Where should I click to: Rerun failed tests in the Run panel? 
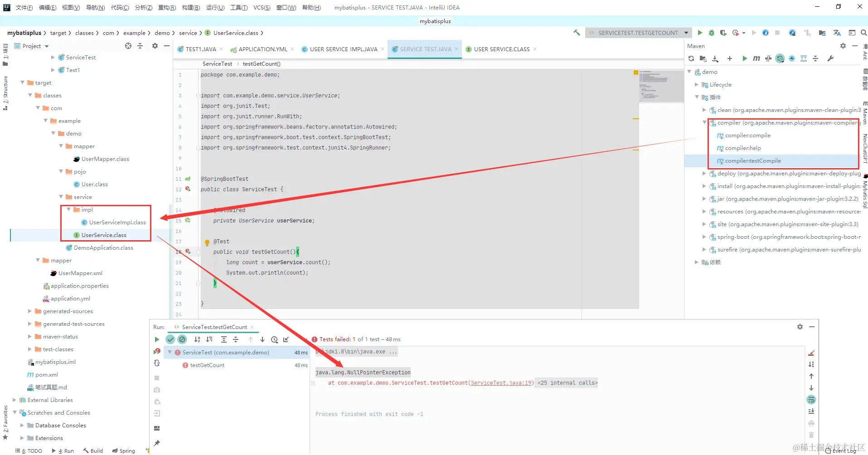coord(157,351)
